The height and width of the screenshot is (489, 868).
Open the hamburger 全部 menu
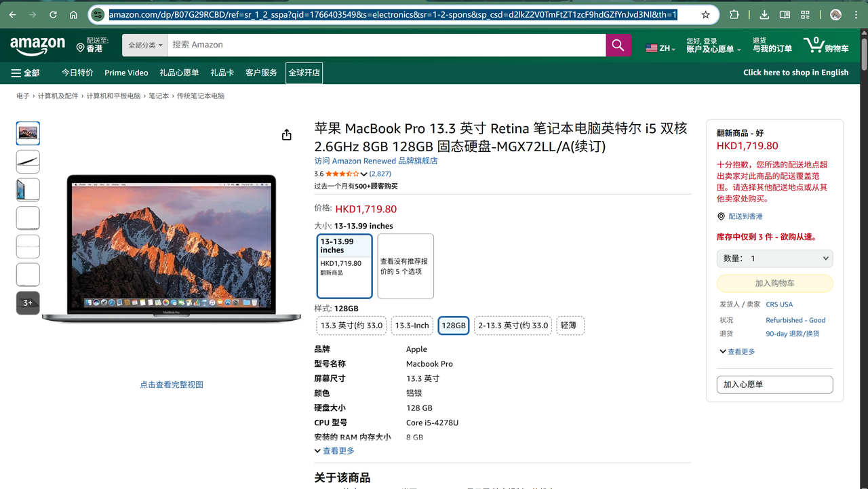click(25, 73)
